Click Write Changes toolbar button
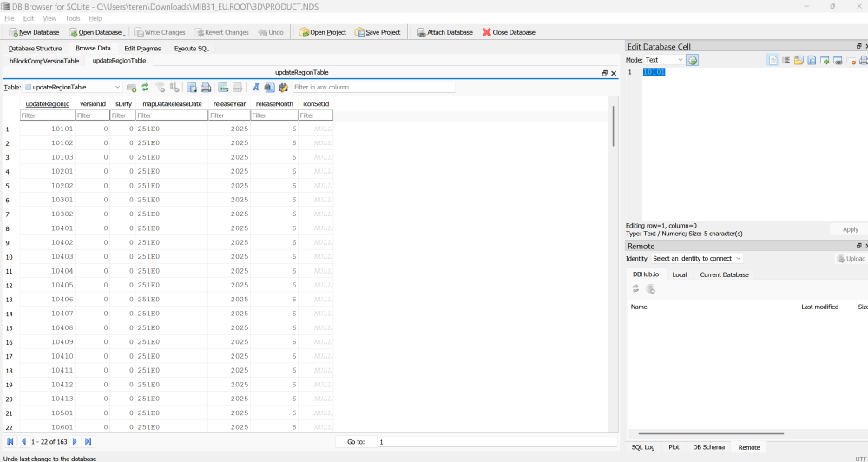868x462 pixels. [160, 32]
